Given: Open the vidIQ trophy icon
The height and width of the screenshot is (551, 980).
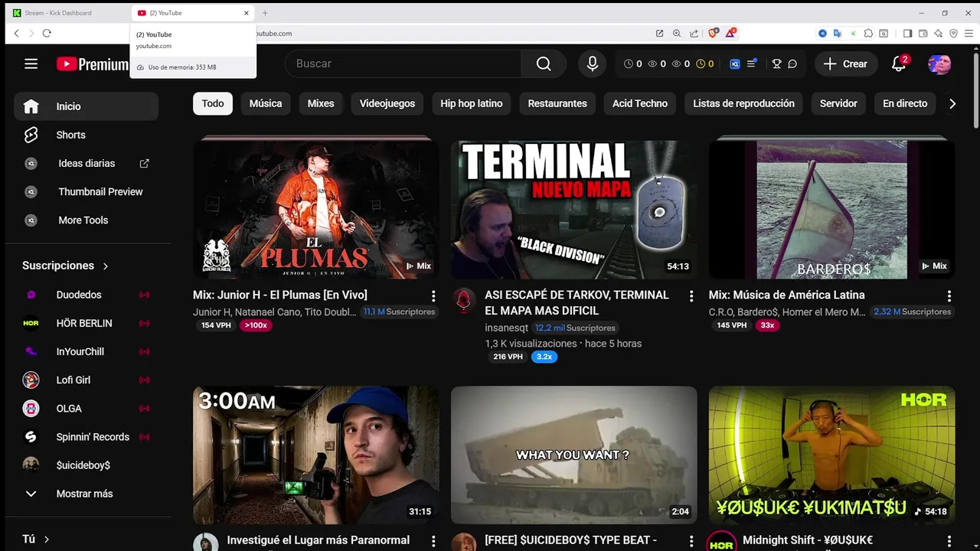Looking at the screenshot, I should coord(776,64).
